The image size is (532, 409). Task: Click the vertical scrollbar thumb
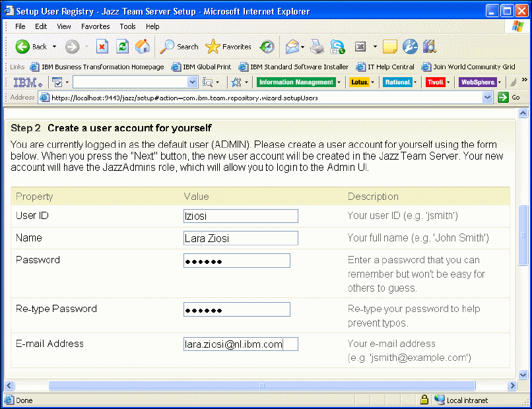coord(523,235)
